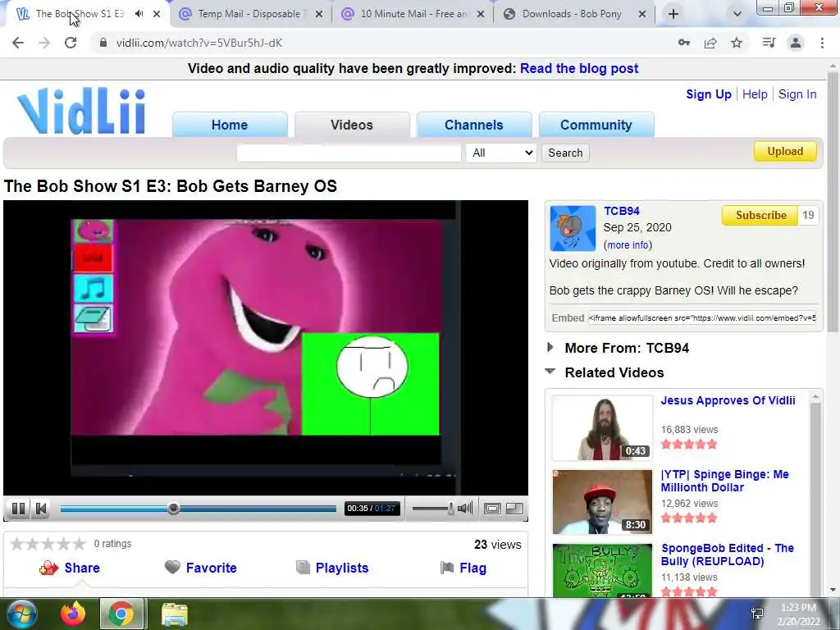This screenshot has width=840, height=630.
Task: Open the Read the blog post link
Action: pyautogui.click(x=579, y=69)
